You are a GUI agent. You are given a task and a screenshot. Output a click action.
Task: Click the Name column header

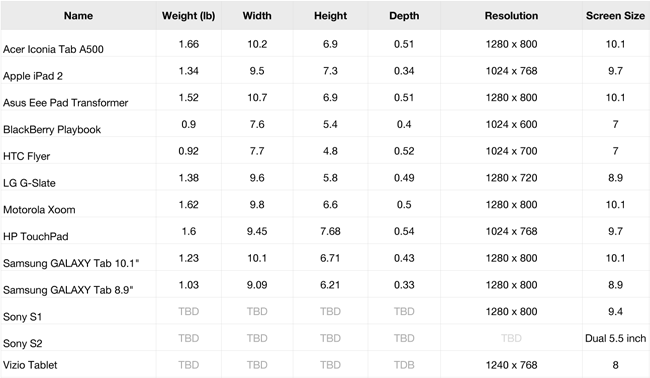pyautogui.click(x=78, y=16)
